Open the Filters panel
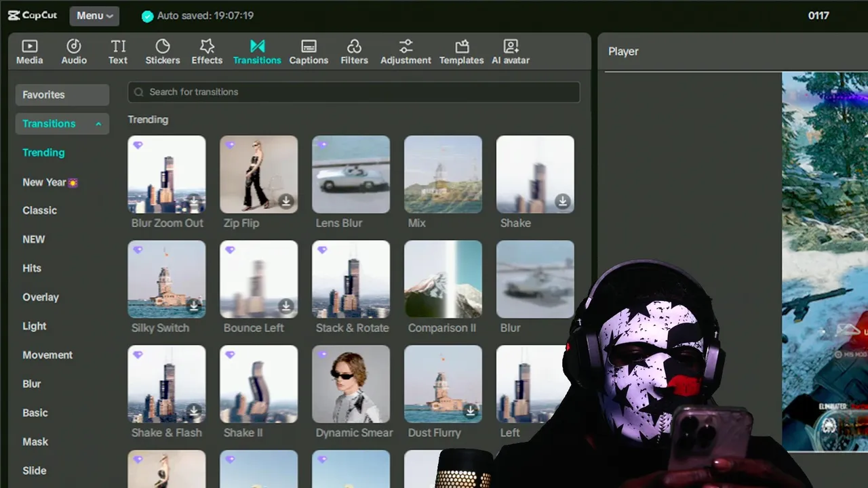This screenshot has width=868, height=488. 354,52
